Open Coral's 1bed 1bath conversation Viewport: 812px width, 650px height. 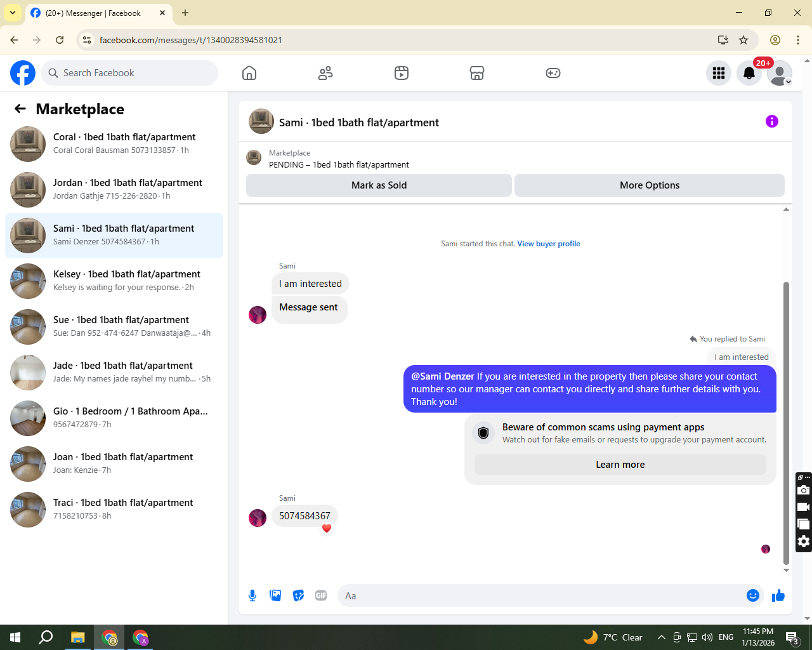click(114, 144)
